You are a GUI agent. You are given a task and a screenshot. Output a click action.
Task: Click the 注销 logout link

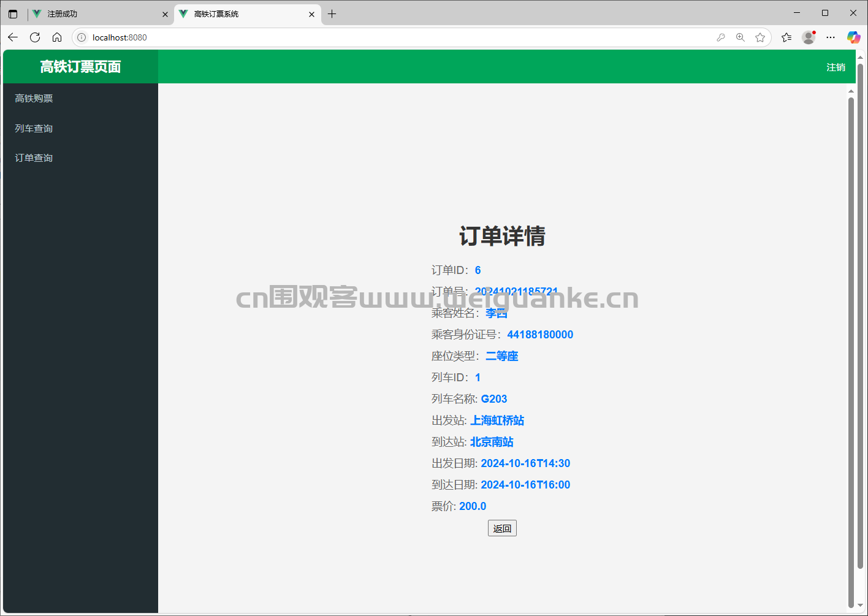tap(836, 67)
